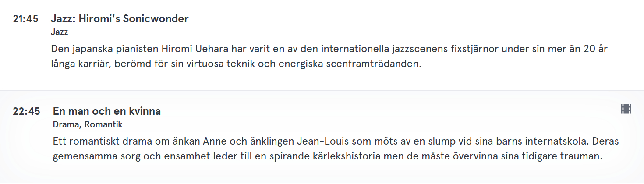Click the description line starting "långa karriär"

click(x=236, y=64)
